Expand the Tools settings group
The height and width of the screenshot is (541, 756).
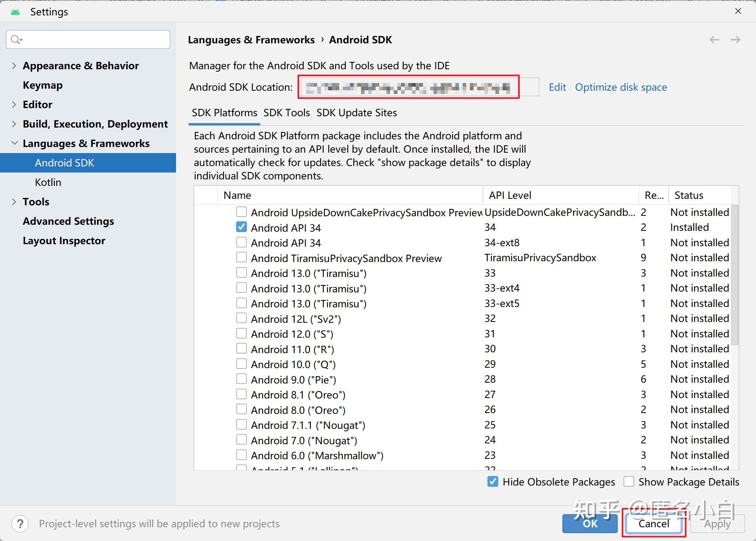click(x=14, y=202)
